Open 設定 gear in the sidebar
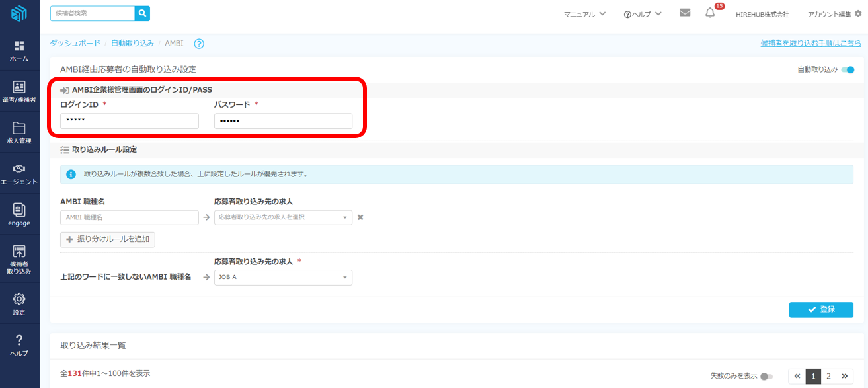Viewport: 868px width, 388px height. pos(19,304)
